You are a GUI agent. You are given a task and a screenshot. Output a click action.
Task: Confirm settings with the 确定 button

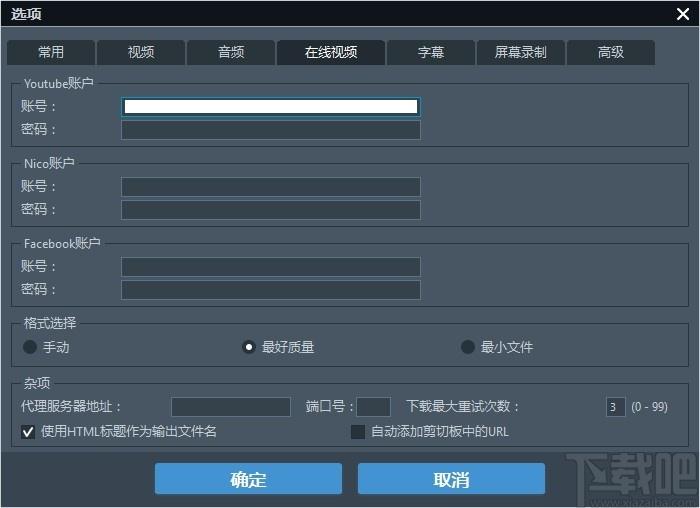[248, 479]
